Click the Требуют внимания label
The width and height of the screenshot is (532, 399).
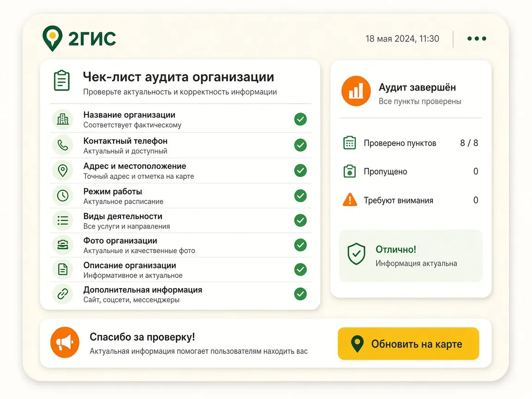399,200
